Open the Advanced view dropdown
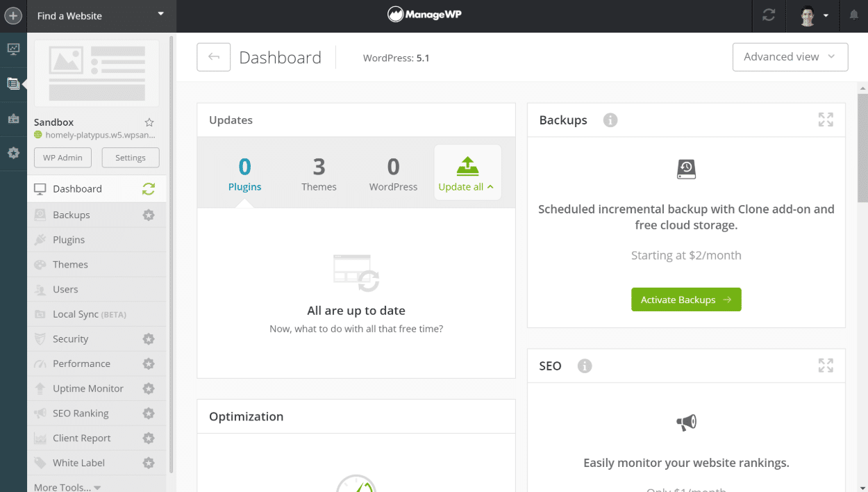 (790, 57)
